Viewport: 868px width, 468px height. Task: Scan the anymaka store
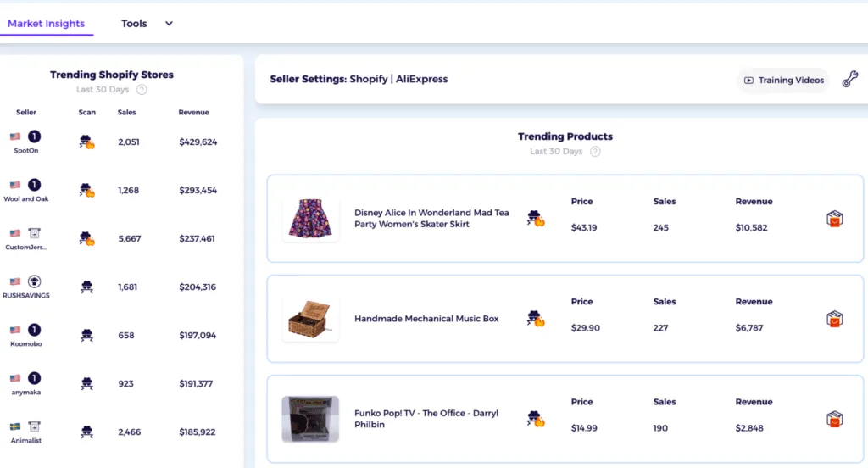click(x=86, y=383)
